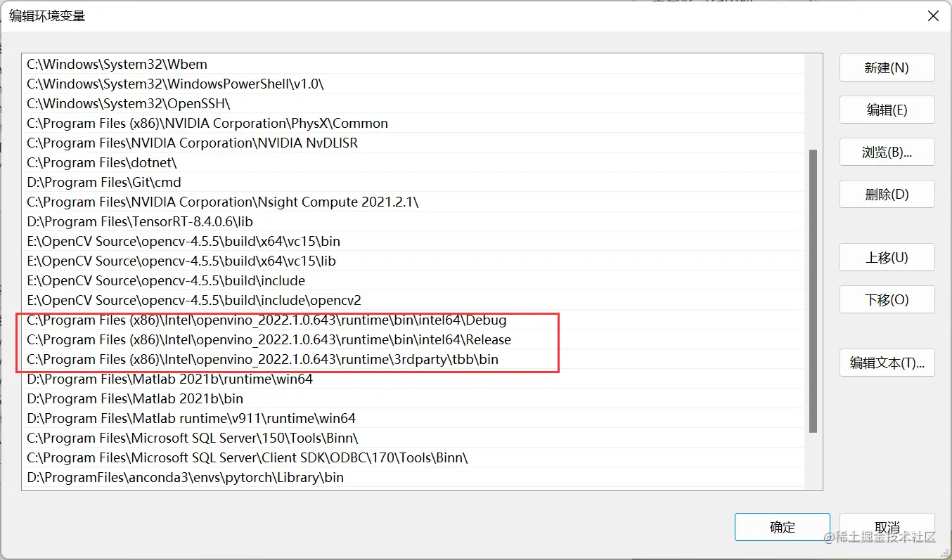The height and width of the screenshot is (560, 952).
Task: Select the anconda3 pytorch\Library\bin entry
Action: click(413, 477)
